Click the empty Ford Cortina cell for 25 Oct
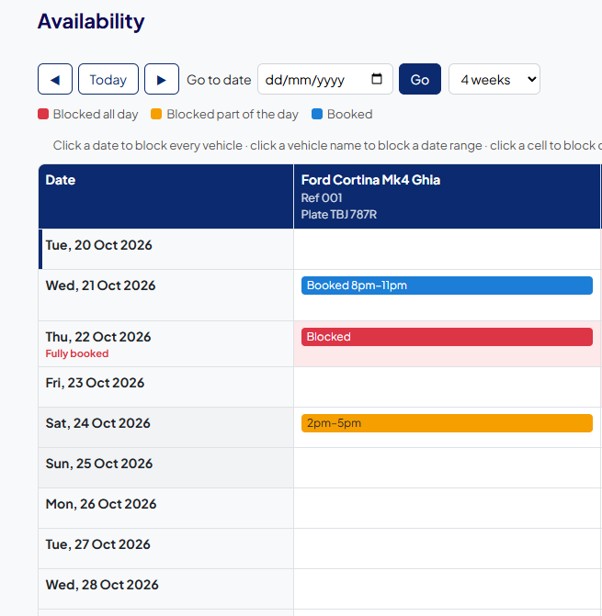 coord(447,468)
